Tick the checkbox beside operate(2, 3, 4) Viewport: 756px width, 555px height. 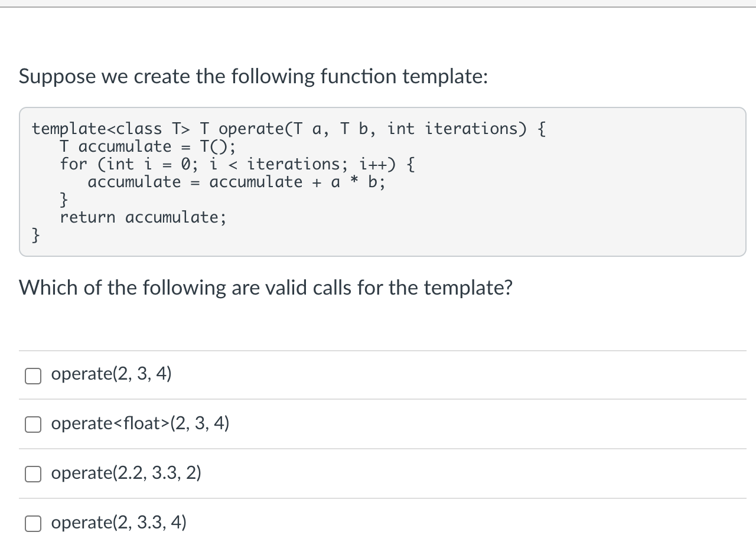[33, 376]
